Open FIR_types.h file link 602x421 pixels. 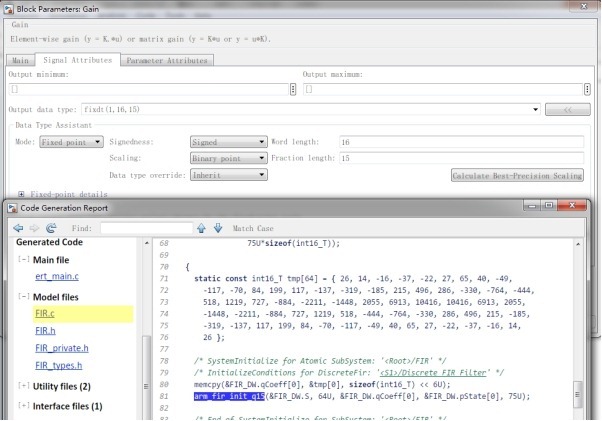(59, 365)
